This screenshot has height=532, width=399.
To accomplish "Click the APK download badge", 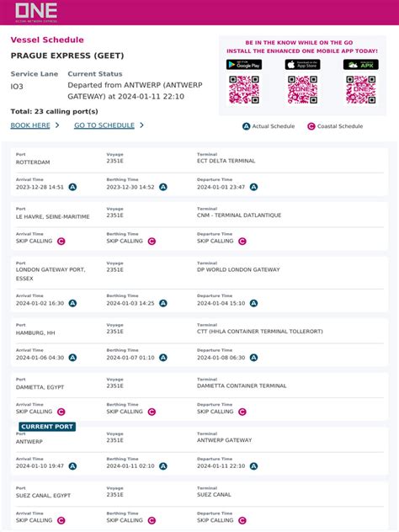I will [x=360, y=65].
